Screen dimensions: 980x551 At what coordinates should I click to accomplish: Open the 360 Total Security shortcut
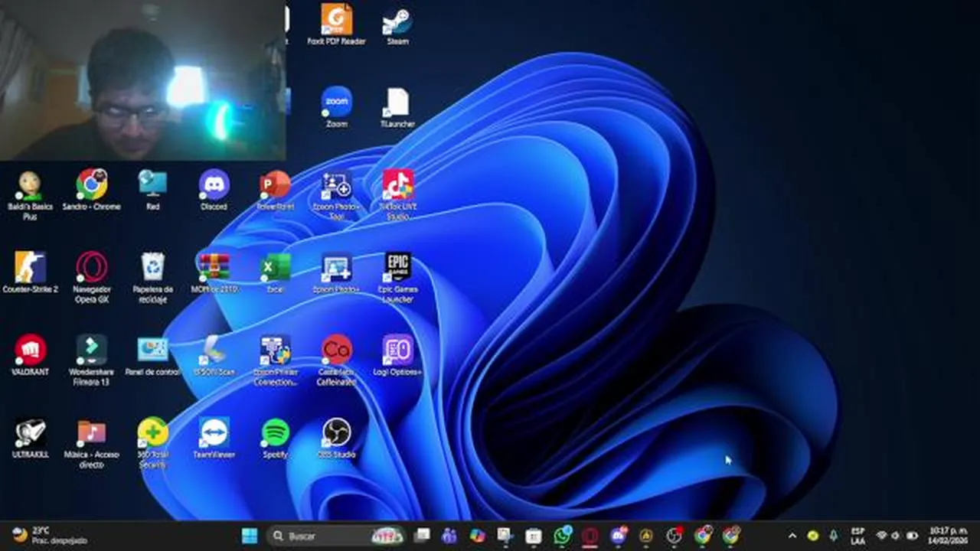[152, 442]
